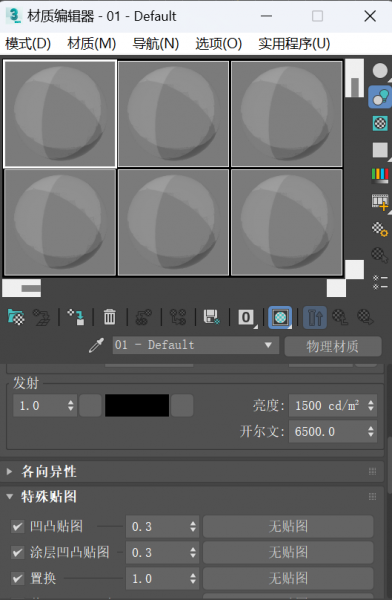
Task: Select the bottom-right material sample slot
Action: click(287, 222)
